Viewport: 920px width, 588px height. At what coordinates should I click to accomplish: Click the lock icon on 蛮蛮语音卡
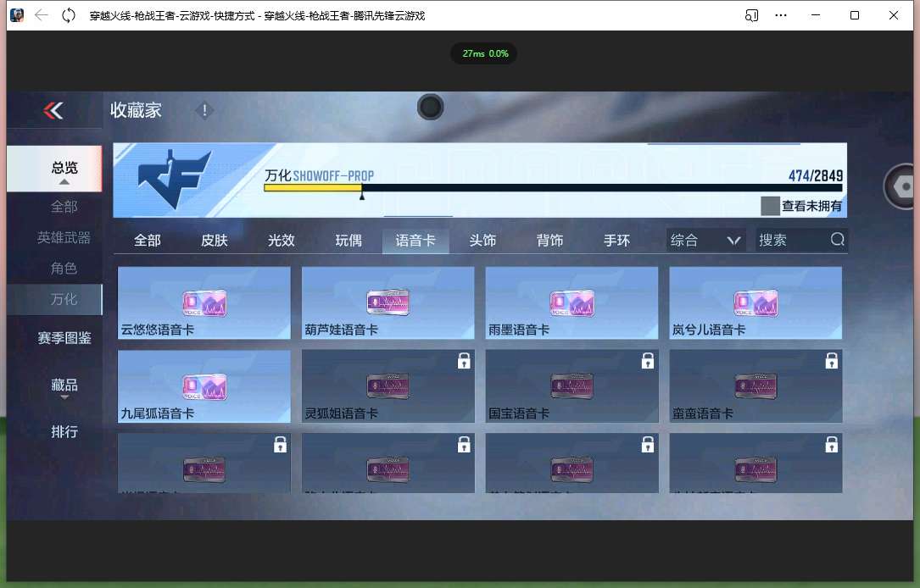pyautogui.click(x=832, y=361)
